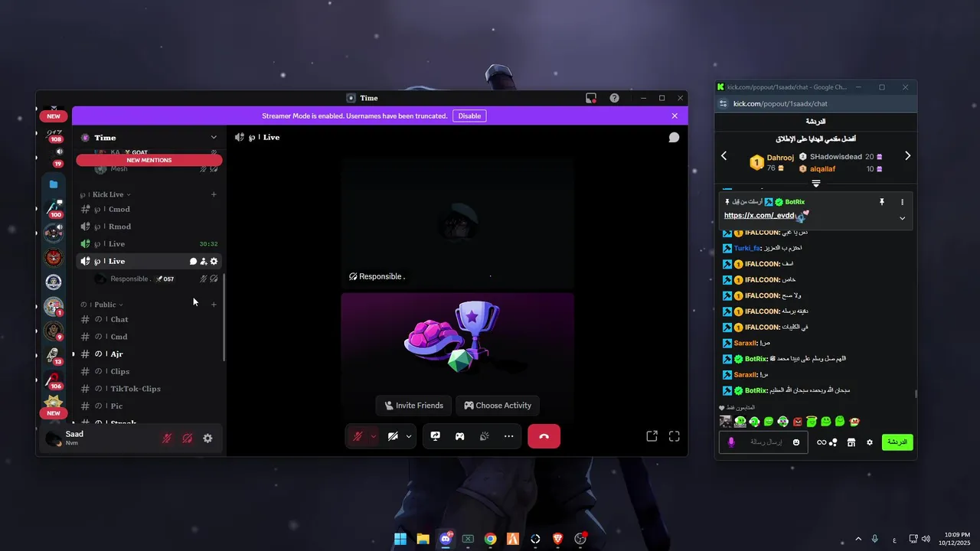Open the Clips text channel
This screenshot has height=551, width=980.
tap(149, 371)
